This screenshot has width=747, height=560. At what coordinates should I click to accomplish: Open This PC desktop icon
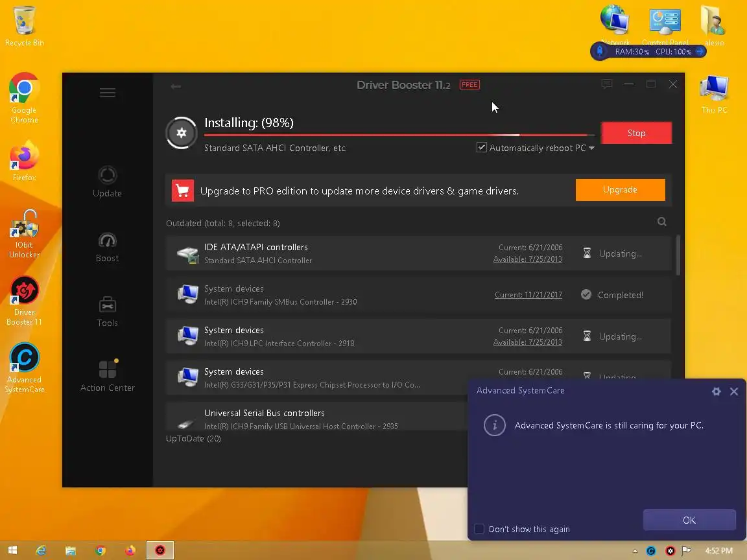(x=714, y=94)
